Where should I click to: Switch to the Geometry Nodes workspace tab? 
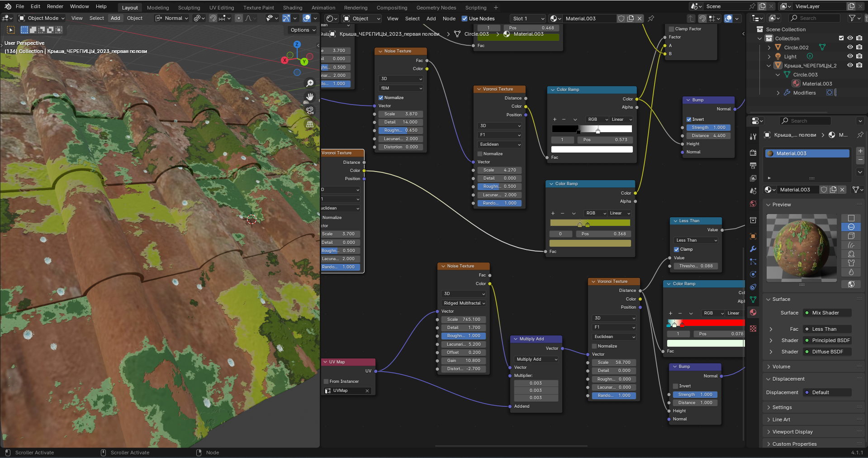pyautogui.click(x=436, y=8)
